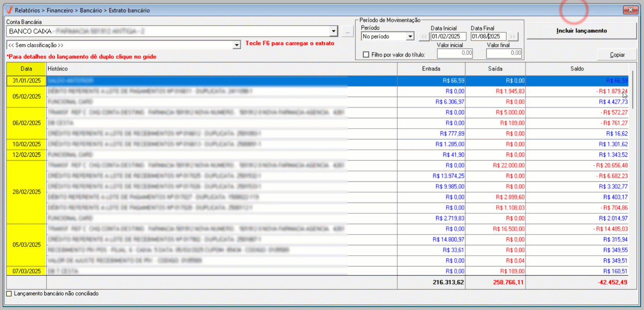Expand the Período dropdown
Image resolution: width=644 pixels, height=310 pixels.
point(410,37)
